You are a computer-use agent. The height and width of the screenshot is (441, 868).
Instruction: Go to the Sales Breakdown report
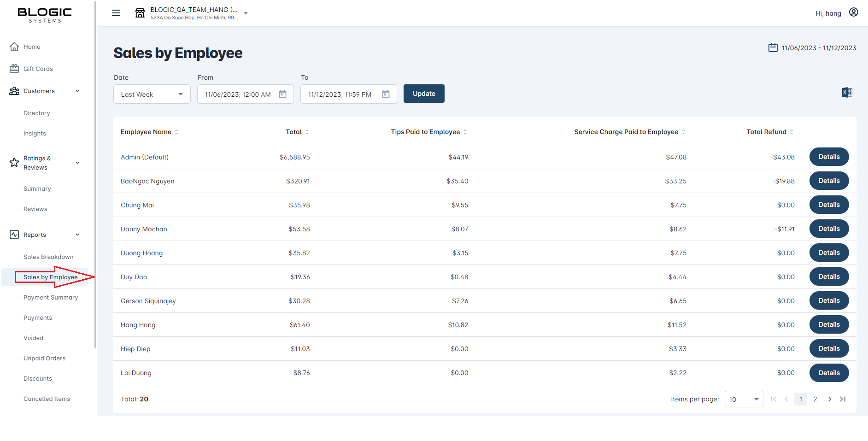[48, 257]
